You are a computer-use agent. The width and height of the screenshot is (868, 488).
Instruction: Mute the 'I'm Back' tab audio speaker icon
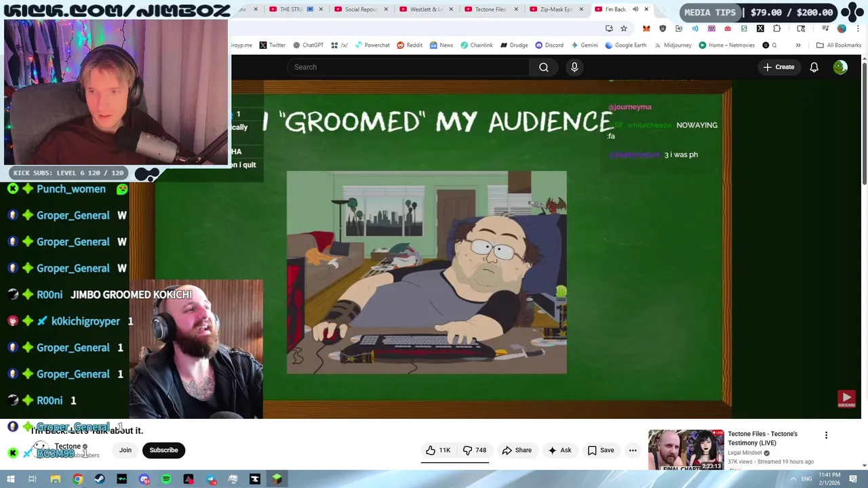pyautogui.click(x=635, y=9)
